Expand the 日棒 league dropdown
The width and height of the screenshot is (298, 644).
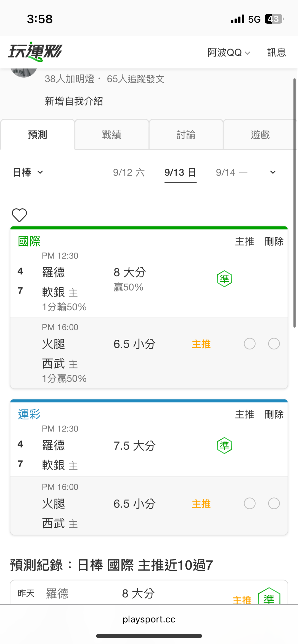point(28,173)
